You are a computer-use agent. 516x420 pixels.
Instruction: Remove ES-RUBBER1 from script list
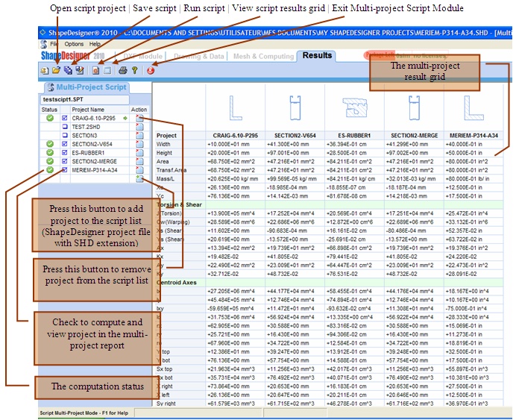139,153
